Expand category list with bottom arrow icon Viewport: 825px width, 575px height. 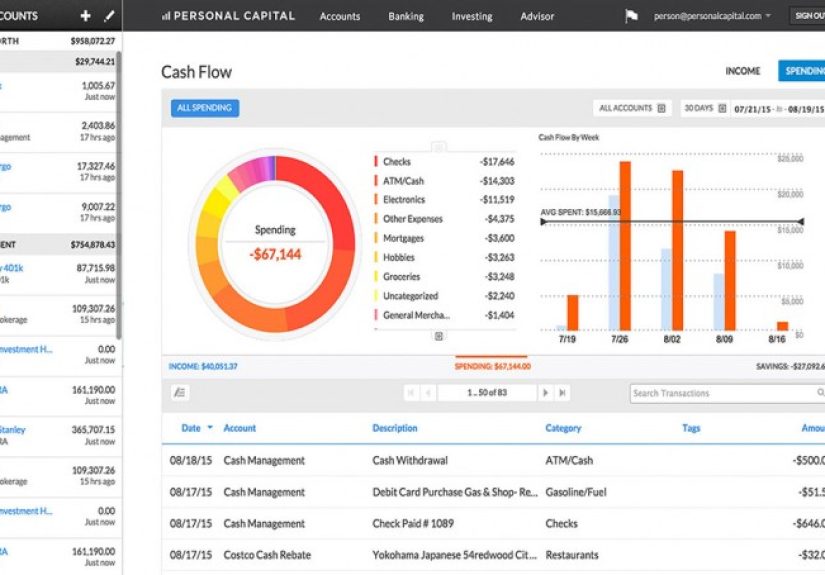coord(439,336)
